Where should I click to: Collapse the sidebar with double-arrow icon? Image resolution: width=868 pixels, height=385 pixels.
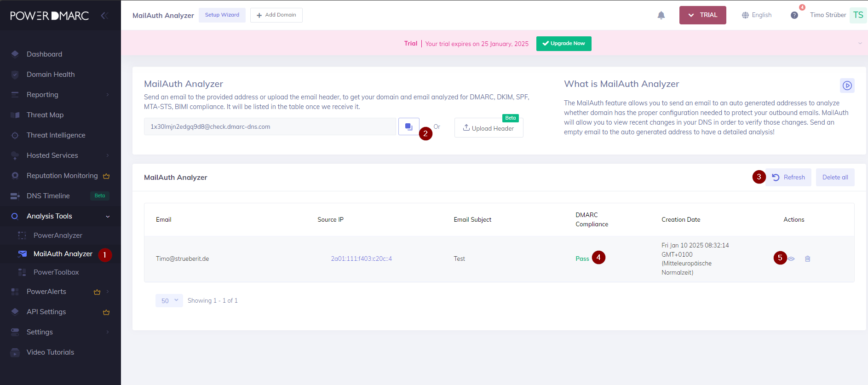[104, 16]
